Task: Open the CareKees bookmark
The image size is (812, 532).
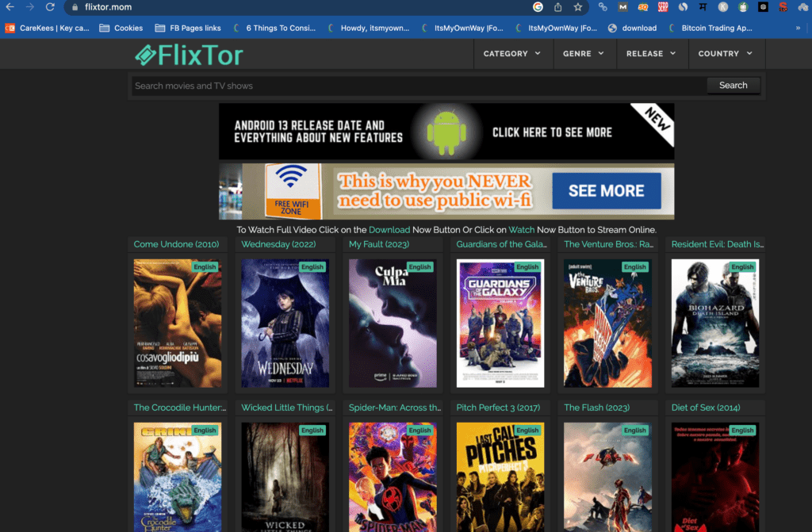Action: point(47,28)
